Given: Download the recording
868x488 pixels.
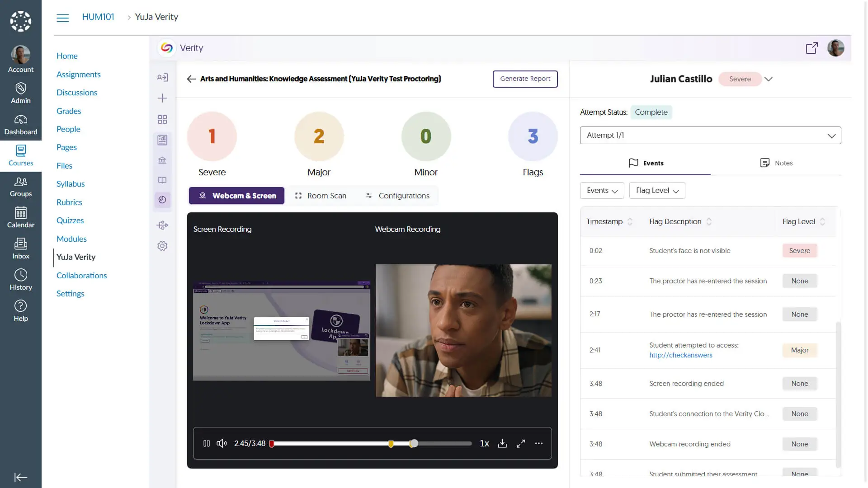Looking at the screenshot, I should 502,443.
